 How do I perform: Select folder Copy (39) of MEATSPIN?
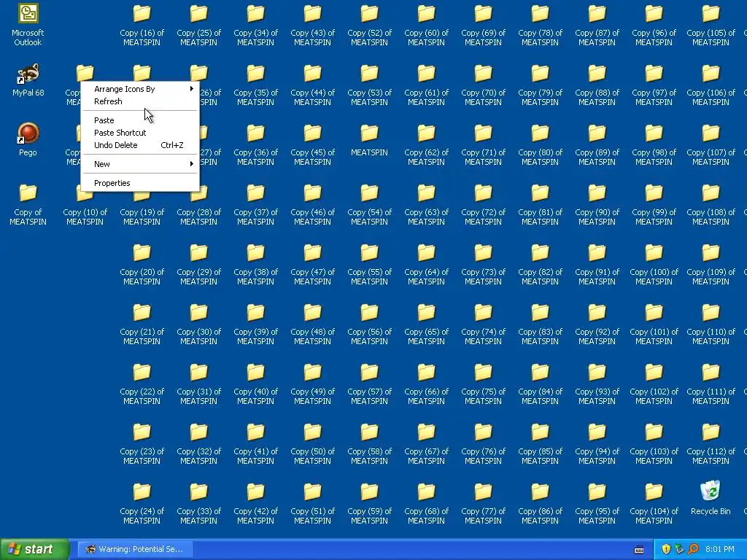click(x=255, y=323)
